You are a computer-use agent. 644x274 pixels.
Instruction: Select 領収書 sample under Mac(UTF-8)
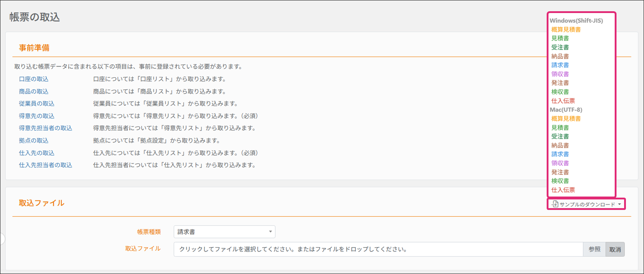pos(560,163)
